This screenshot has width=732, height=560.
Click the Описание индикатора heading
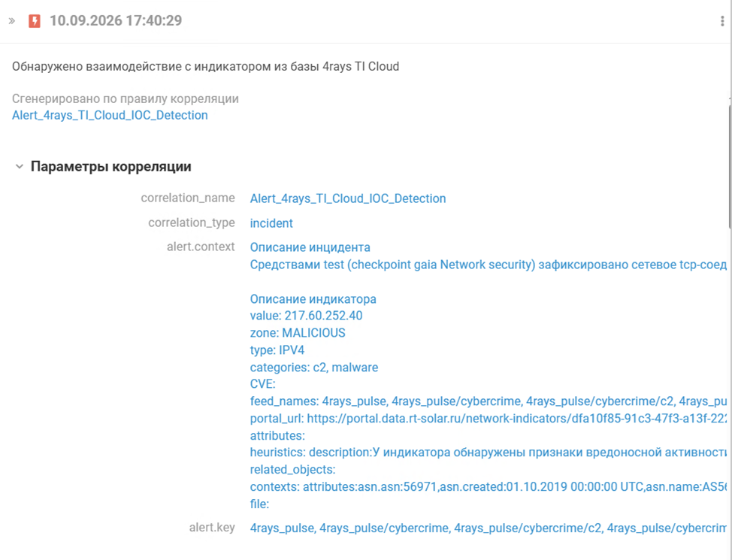pyautogui.click(x=313, y=299)
